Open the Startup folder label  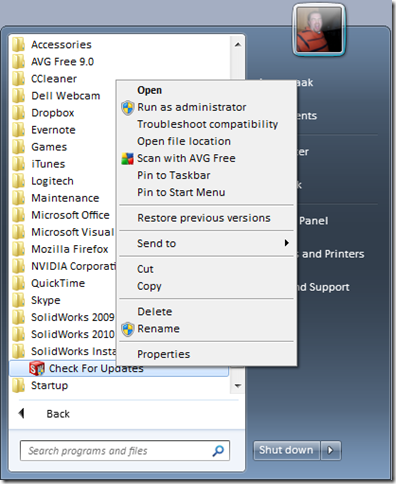(x=49, y=386)
